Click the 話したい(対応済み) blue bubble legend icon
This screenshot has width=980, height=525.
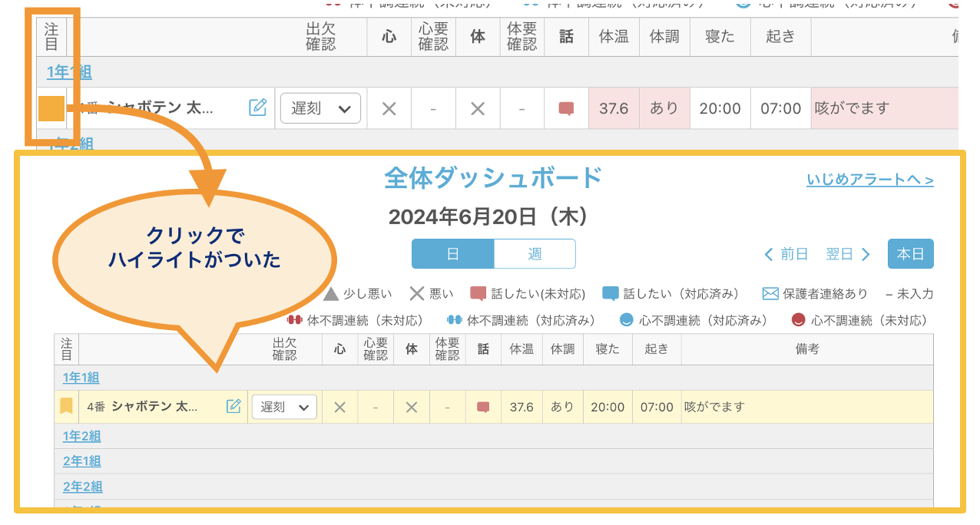click(x=611, y=293)
